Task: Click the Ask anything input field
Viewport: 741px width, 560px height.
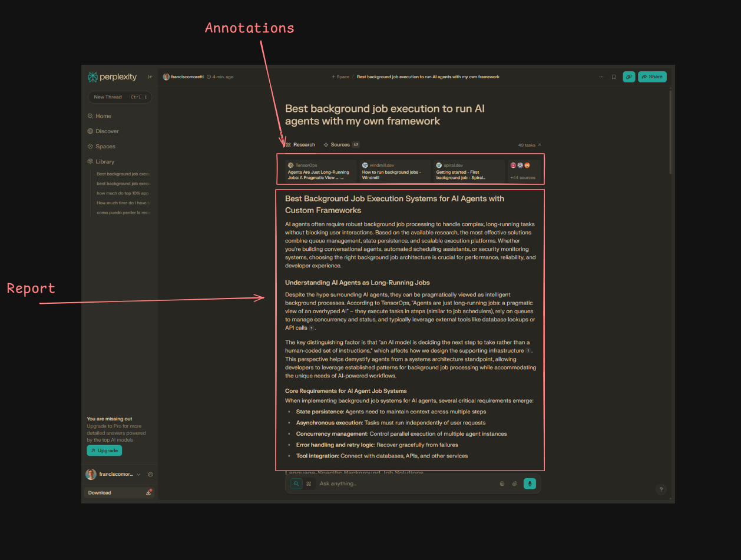Action: [x=383, y=483]
